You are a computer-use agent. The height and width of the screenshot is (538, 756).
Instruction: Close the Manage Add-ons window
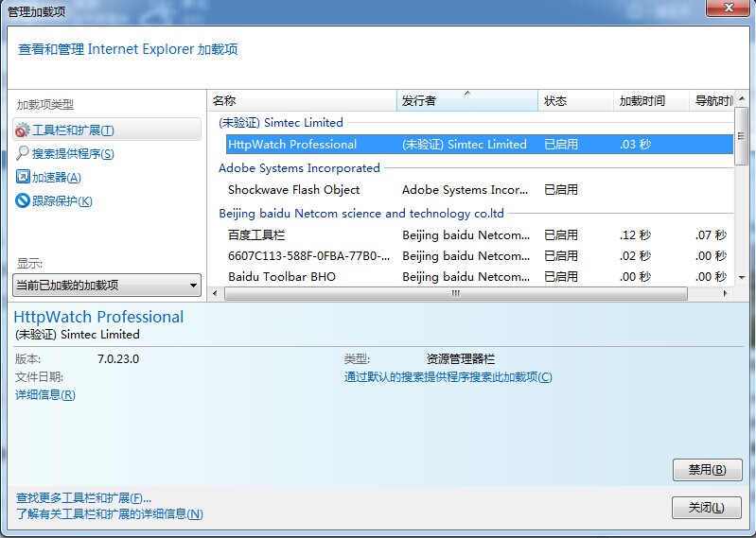pyautogui.click(x=706, y=508)
